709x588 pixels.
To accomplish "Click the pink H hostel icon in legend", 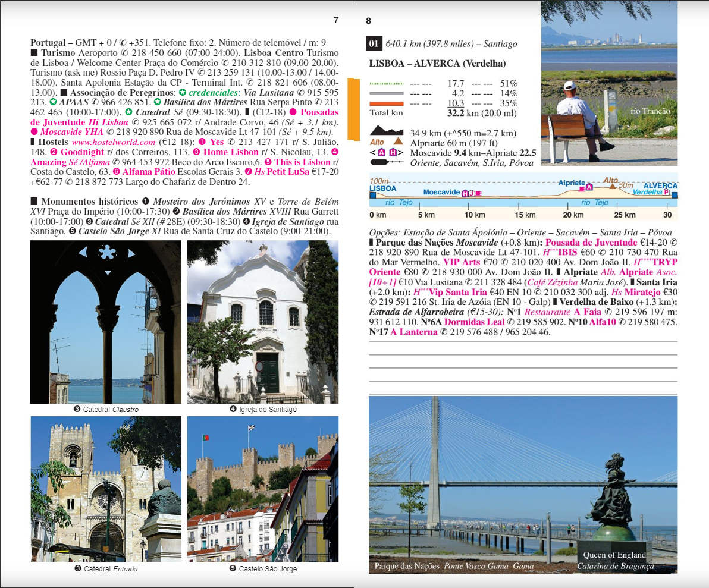I will [393, 152].
